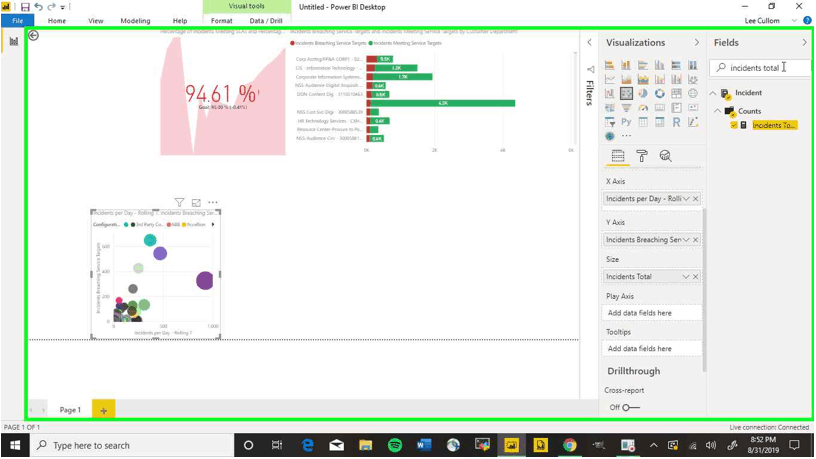The width and height of the screenshot is (816, 459).
Task: Choose the Python visual icon
Action: coord(626,122)
